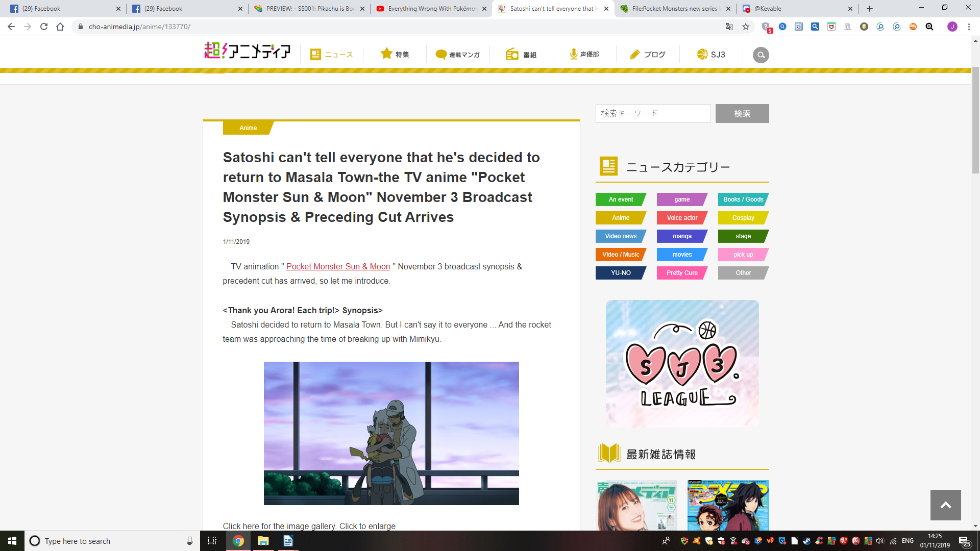The width and height of the screenshot is (980, 551).
Task: Open Chrome from the taskbar
Action: 238,541
